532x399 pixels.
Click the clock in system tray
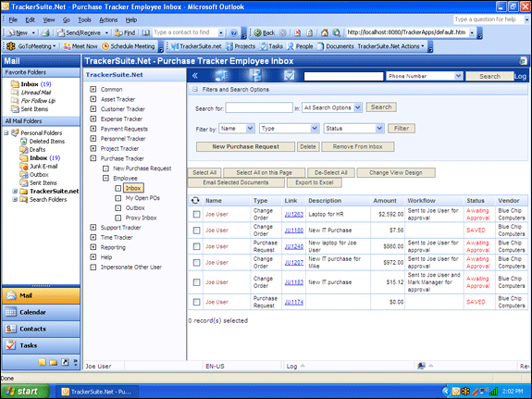coord(513,392)
